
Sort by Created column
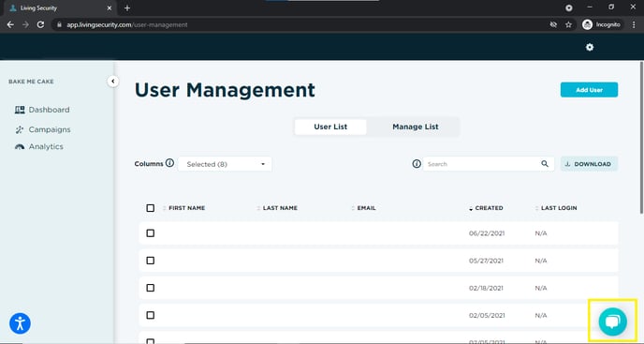tap(486, 208)
